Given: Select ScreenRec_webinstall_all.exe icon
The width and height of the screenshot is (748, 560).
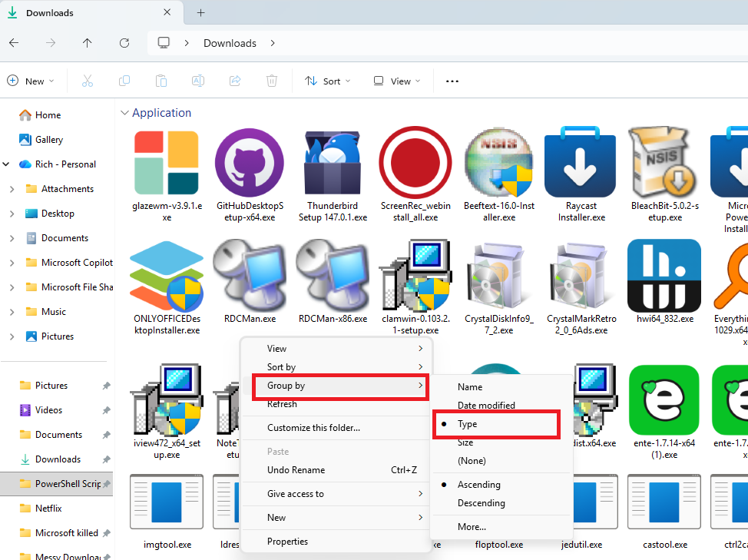Looking at the screenshot, I should pos(415,162).
